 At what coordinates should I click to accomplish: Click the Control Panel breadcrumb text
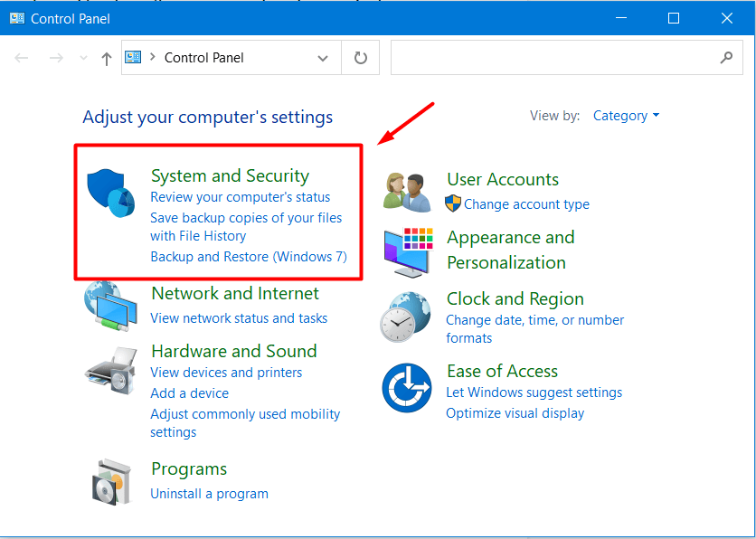click(x=204, y=58)
